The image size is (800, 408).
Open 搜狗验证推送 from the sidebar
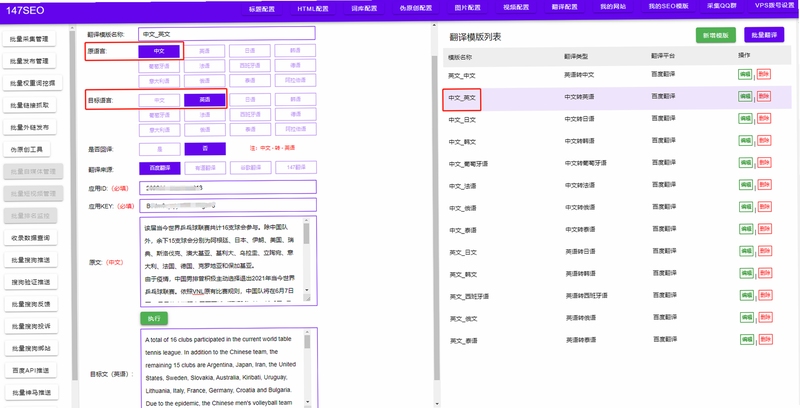click(x=30, y=282)
